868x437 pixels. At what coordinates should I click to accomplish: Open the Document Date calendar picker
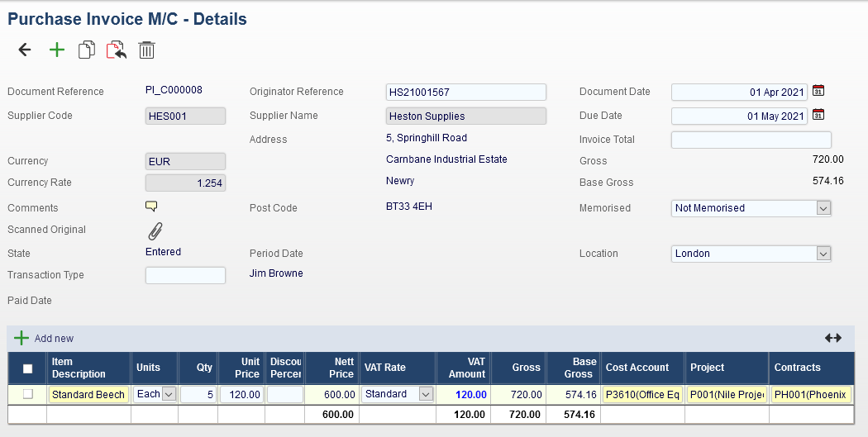(818, 92)
